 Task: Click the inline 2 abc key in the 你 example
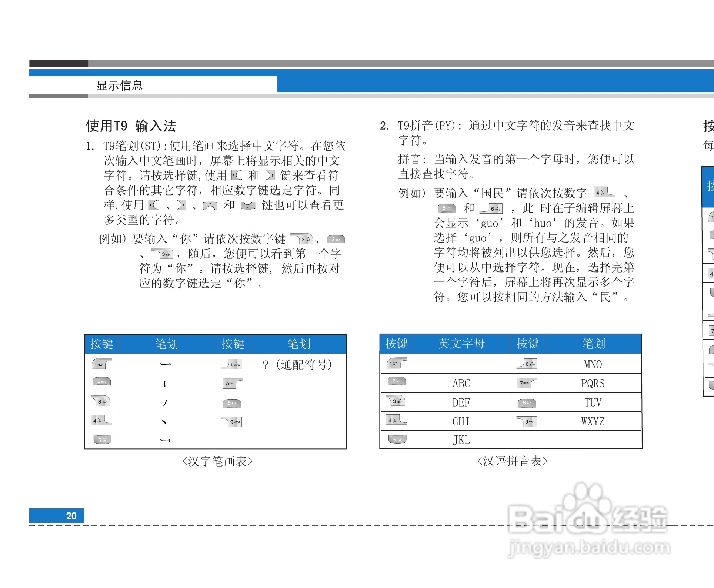click(336, 240)
